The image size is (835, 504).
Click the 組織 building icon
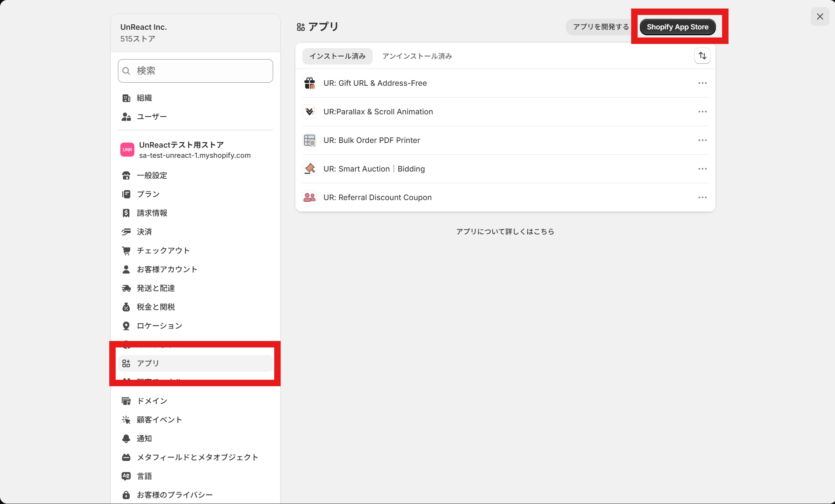(126, 98)
